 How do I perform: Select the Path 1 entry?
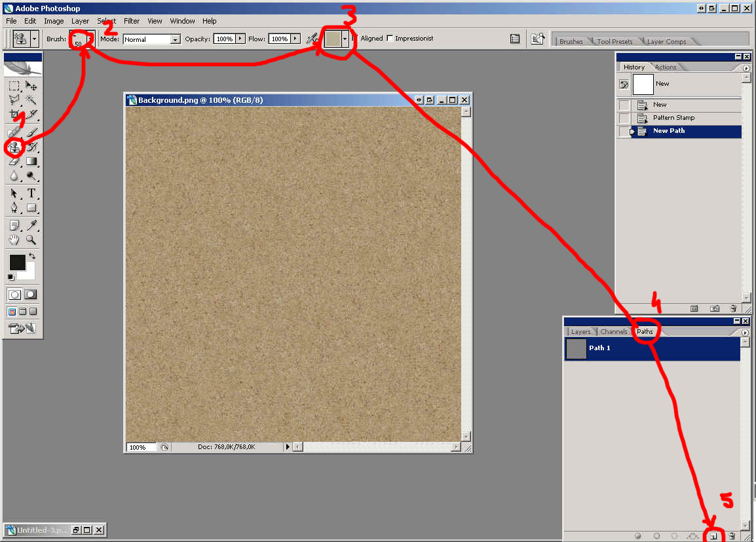tap(652, 348)
